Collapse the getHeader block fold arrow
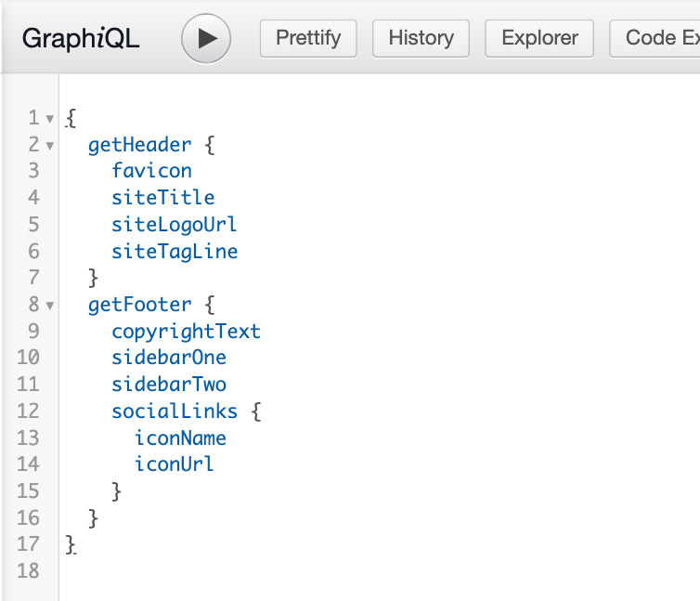Image resolution: width=700 pixels, height=601 pixels. click(x=50, y=146)
